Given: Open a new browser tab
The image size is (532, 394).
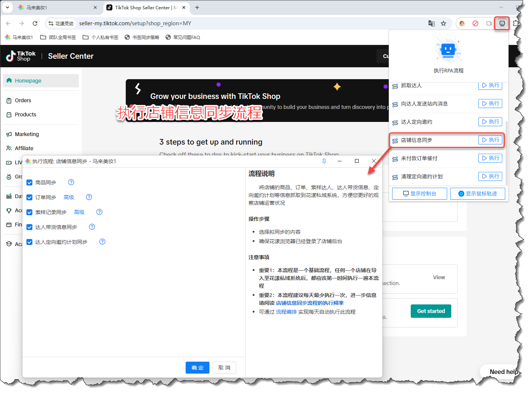Looking at the screenshot, I should (197, 7).
